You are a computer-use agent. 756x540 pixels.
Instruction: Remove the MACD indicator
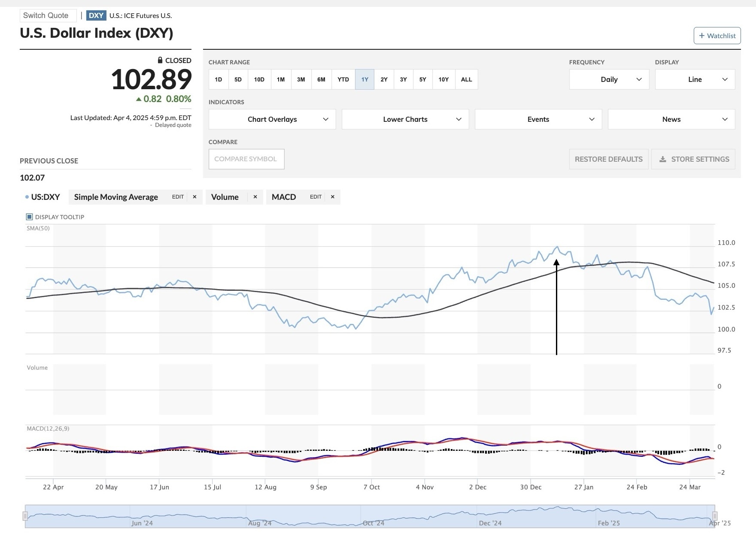332,197
